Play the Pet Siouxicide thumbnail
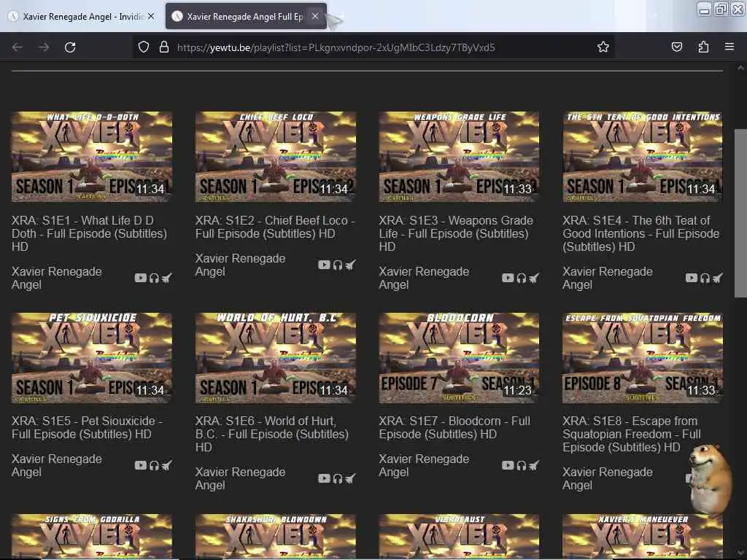 [92, 358]
